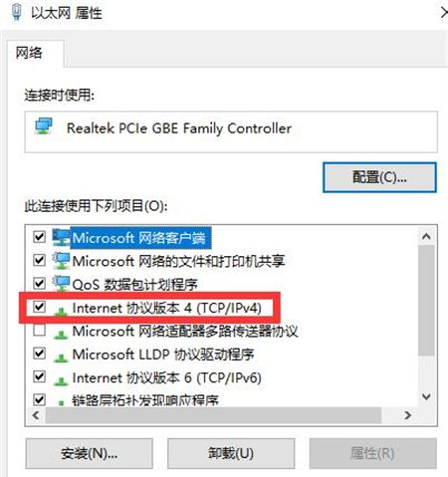Click the Ethernet properties title bar icon
This screenshot has height=477, width=448.
pyautogui.click(x=17, y=13)
